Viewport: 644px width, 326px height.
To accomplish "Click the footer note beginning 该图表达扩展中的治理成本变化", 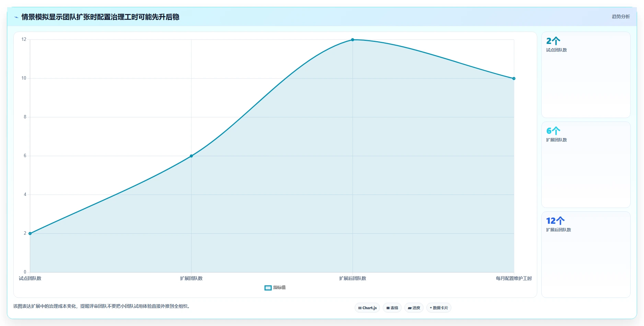I will click(x=102, y=306).
